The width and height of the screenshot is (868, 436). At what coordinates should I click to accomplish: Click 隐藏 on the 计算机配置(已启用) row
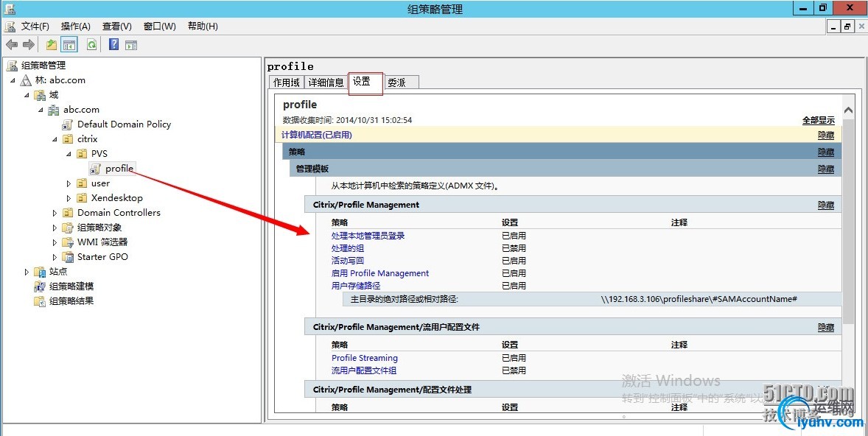click(826, 135)
